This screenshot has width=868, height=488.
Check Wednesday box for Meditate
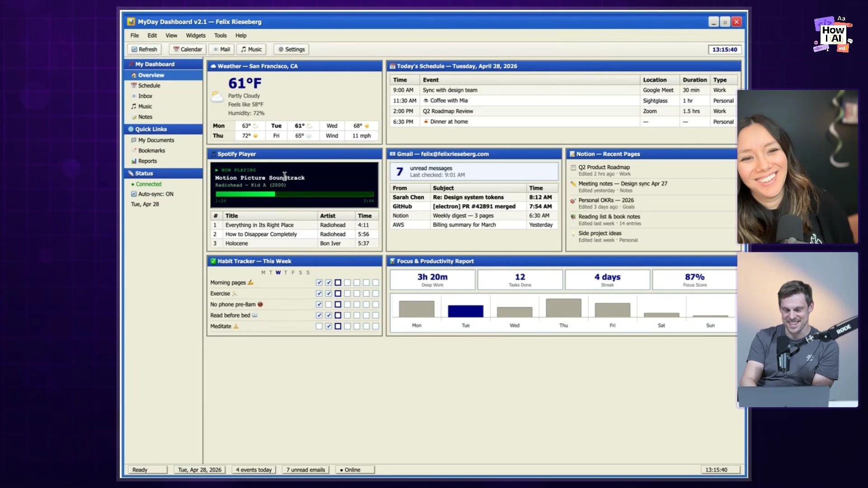[338, 326]
